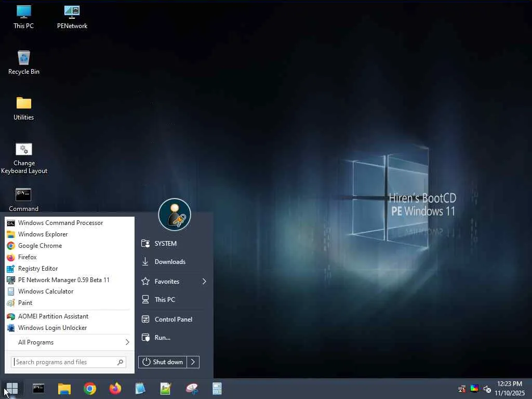Click the Shut down button
The image size is (532, 399).
pyautogui.click(x=163, y=362)
